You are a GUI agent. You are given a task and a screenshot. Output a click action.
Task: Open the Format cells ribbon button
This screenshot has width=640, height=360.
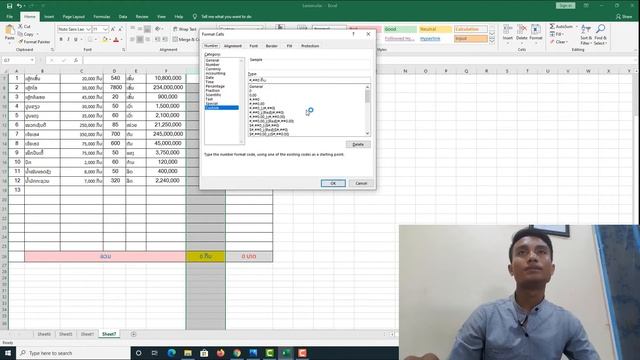tap(536, 33)
